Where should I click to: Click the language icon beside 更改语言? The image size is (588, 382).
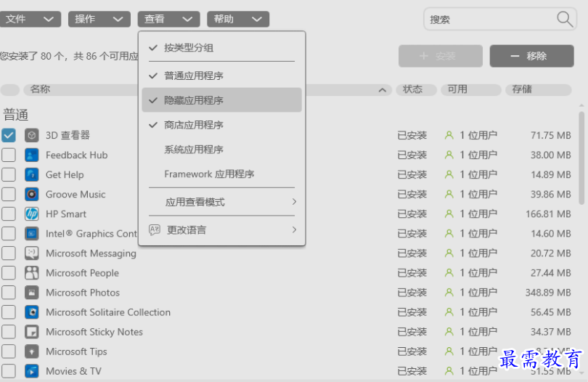pos(155,229)
